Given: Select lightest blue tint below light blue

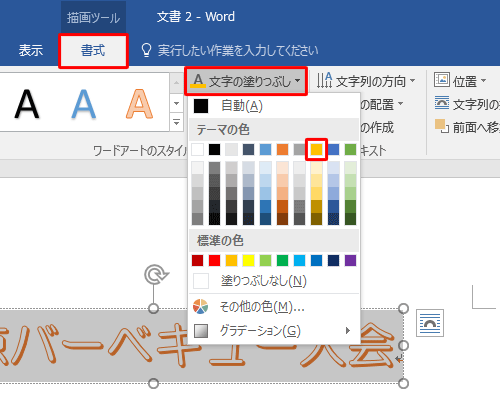Looking at the screenshot, I should [x=266, y=168].
